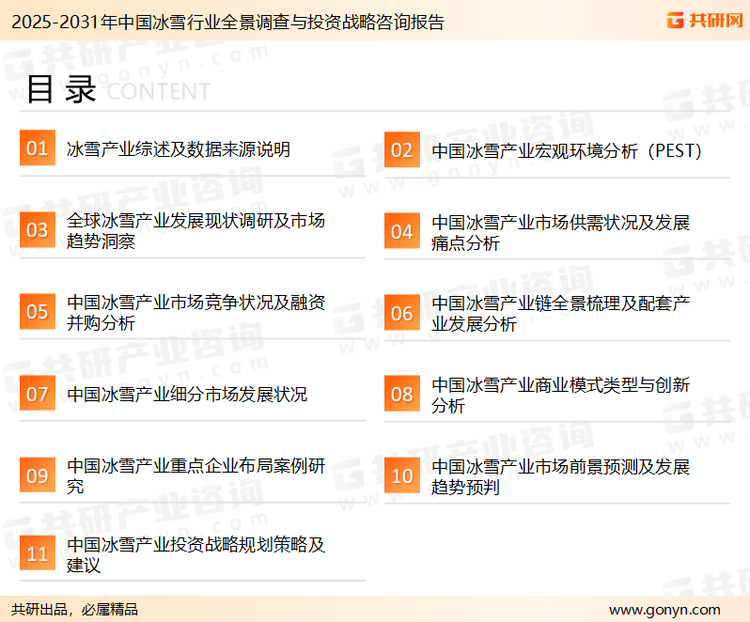
Task: Open chapter 中国冰雪产业市场前景预测及发展趋势预判
Action: pos(561,477)
